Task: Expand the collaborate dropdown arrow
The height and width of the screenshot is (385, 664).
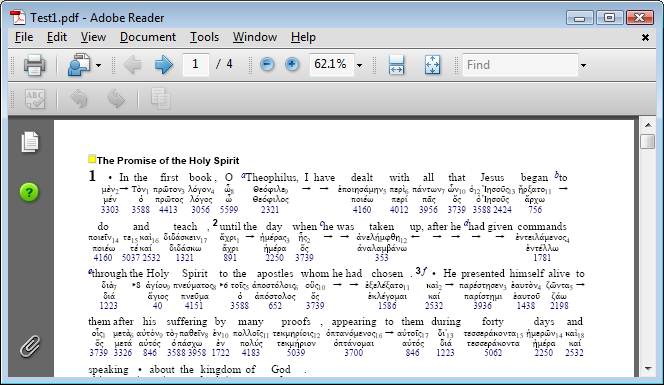Action: (98, 65)
